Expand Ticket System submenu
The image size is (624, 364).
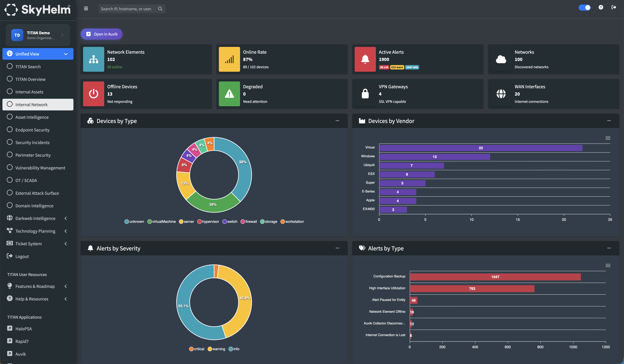tap(38, 243)
